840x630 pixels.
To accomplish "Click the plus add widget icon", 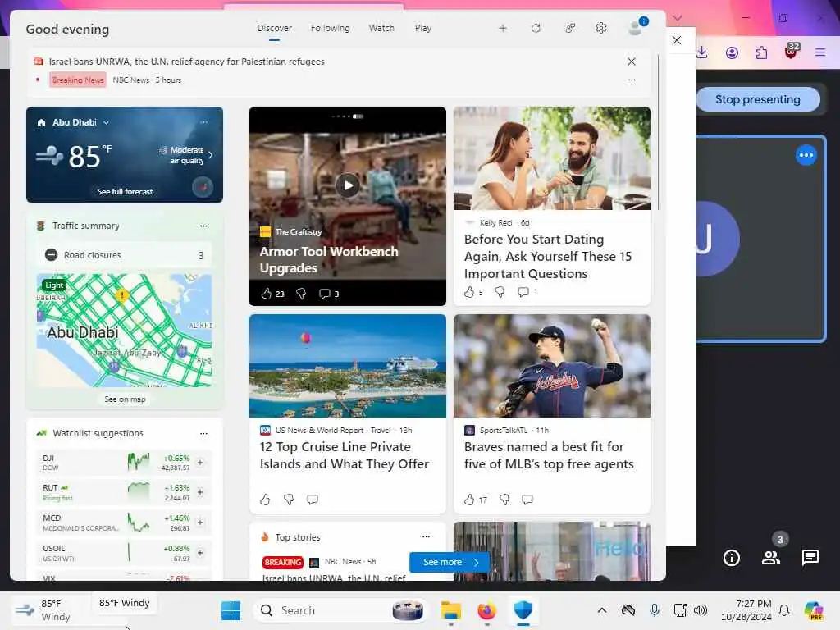I will pyautogui.click(x=503, y=28).
